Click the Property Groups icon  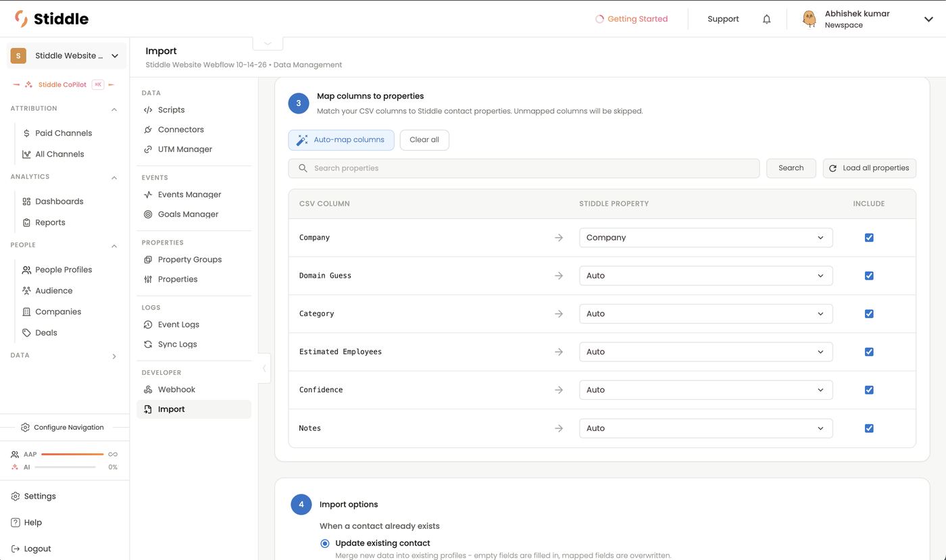pos(148,259)
